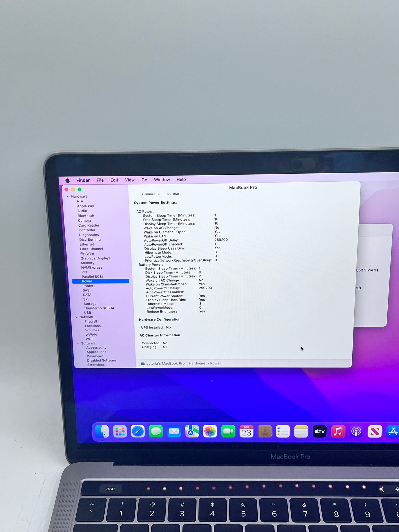Select FireWire in the sidebar

[87, 254]
